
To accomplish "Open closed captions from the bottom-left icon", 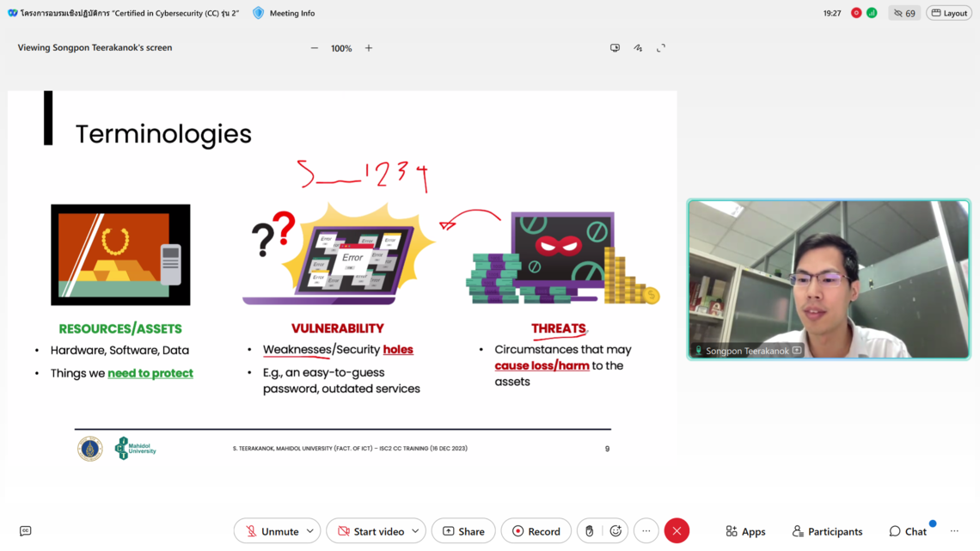I will tap(25, 531).
